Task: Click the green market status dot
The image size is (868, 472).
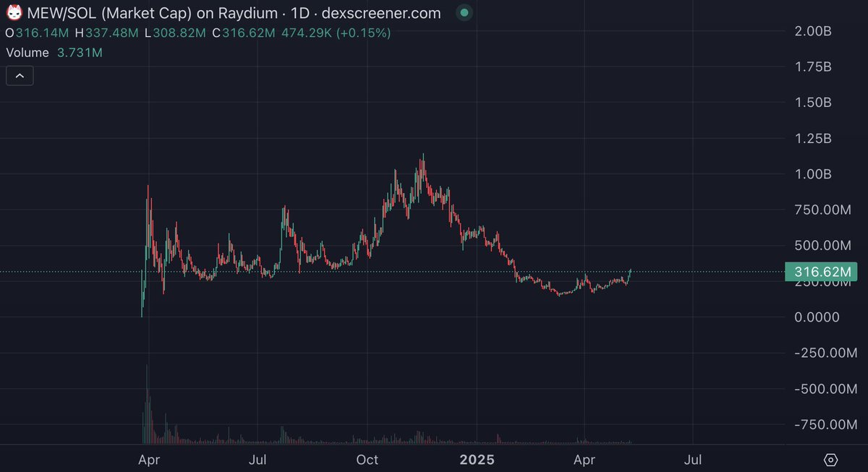Action: click(464, 13)
